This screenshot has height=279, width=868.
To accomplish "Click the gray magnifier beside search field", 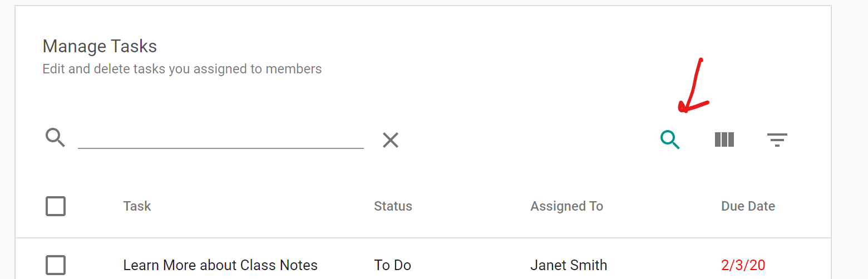I will click(56, 137).
